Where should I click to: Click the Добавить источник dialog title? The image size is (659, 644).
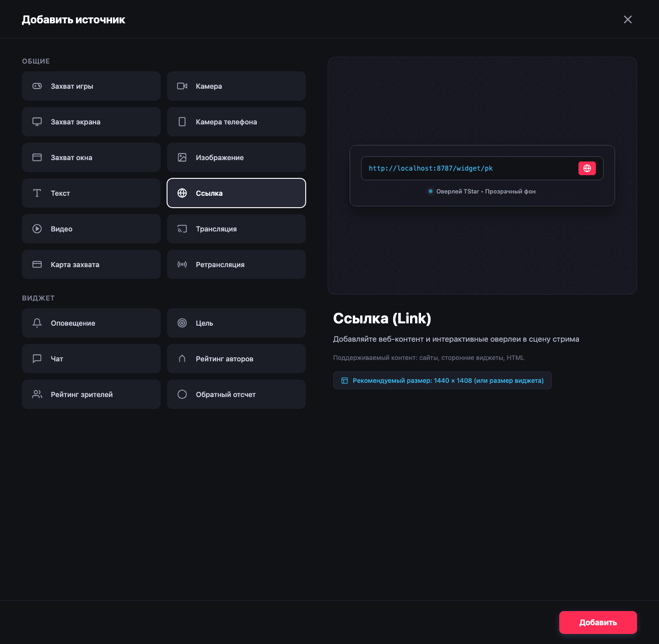(x=74, y=20)
